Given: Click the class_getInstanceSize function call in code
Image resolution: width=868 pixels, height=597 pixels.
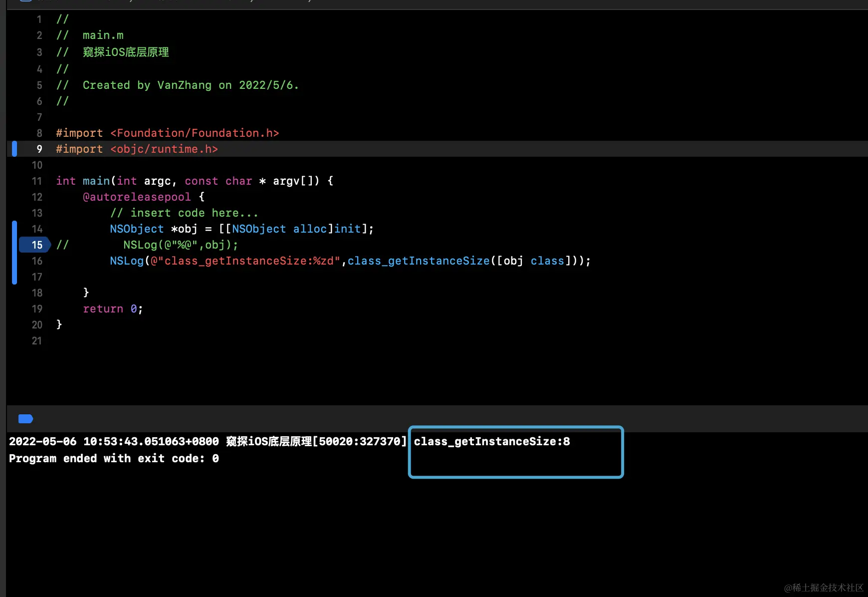Looking at the screenshot, I should [x=419, y=261].
